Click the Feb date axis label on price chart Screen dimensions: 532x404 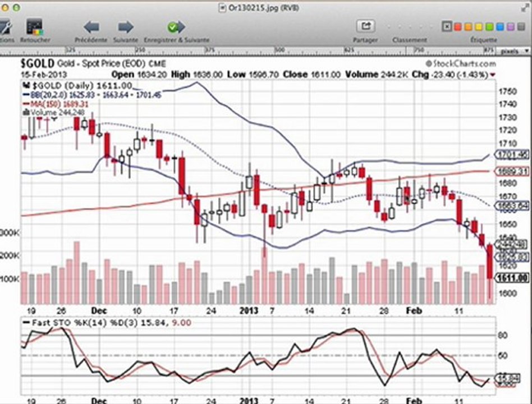(x=414, y=310)
